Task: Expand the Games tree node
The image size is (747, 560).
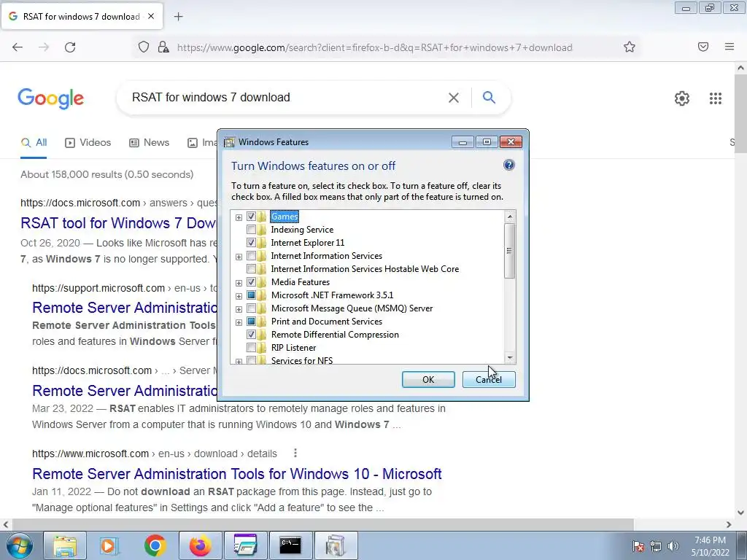Action: 239,217
